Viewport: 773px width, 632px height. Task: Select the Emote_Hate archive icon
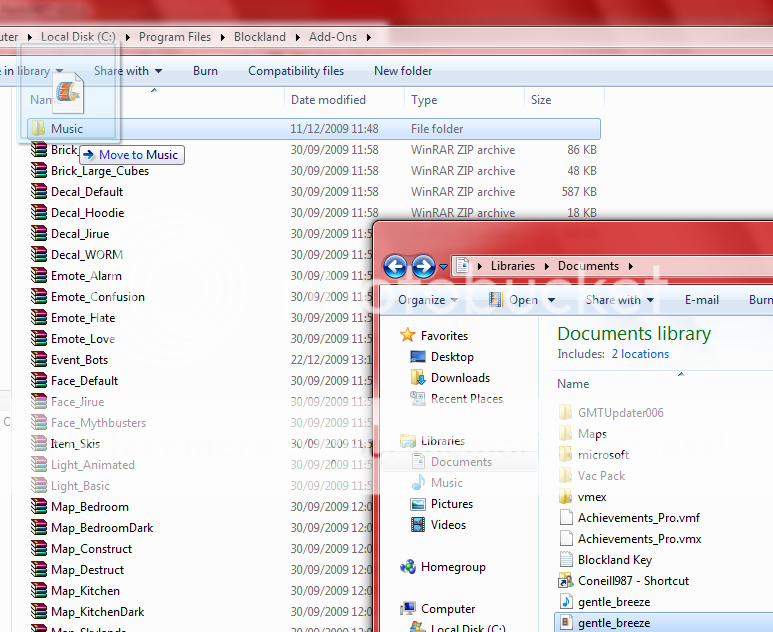coord(38,318)
